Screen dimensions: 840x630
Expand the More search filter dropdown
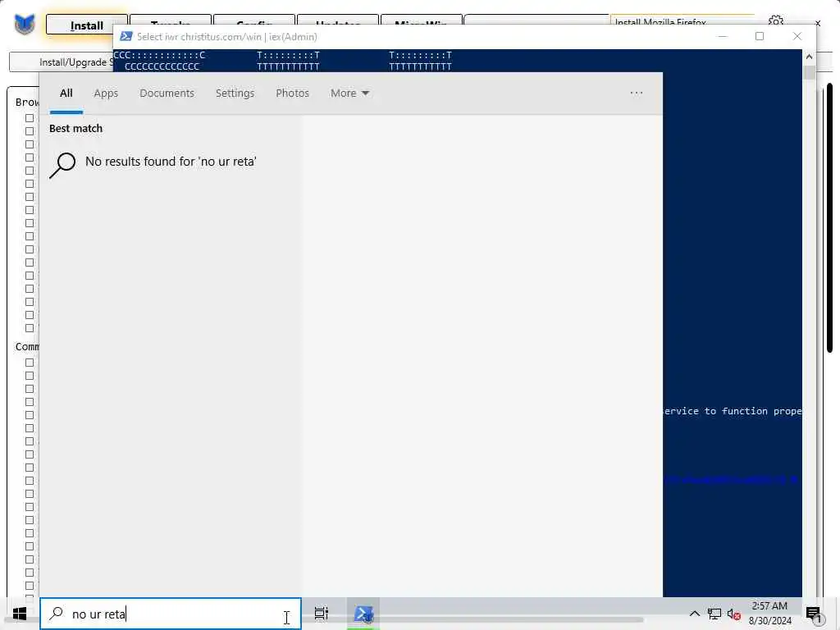pos(349,94)
